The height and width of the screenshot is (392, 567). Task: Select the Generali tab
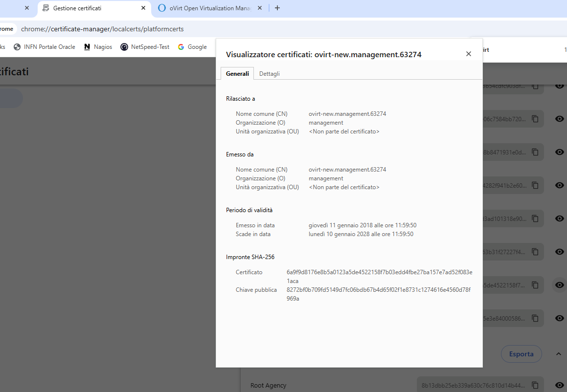[237, 74]
